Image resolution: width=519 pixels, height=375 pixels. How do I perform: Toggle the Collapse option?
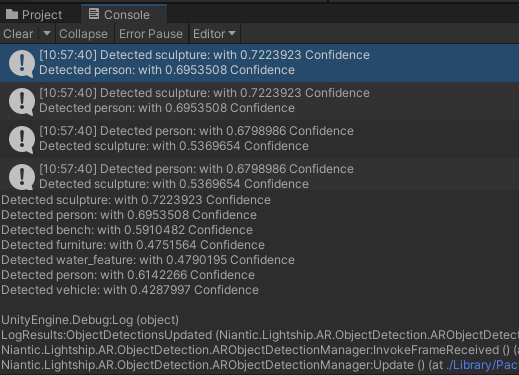(x=83, y=34)
